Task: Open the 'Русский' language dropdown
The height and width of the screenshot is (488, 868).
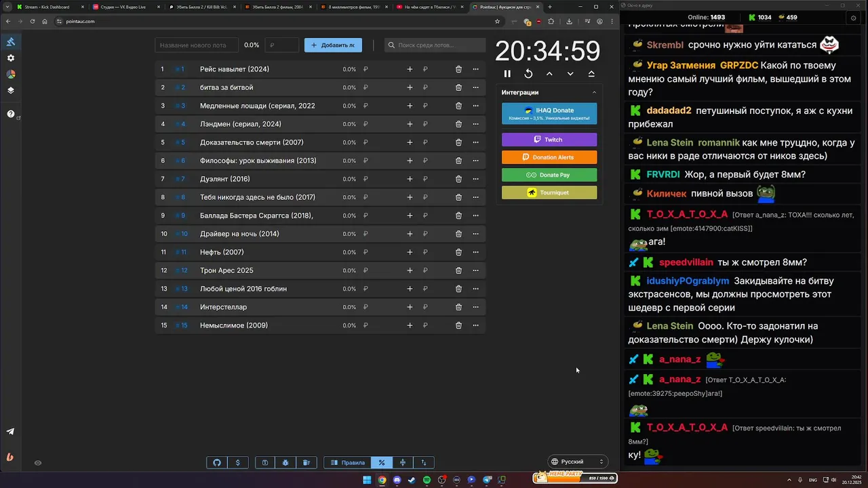Action: point(577,462)
